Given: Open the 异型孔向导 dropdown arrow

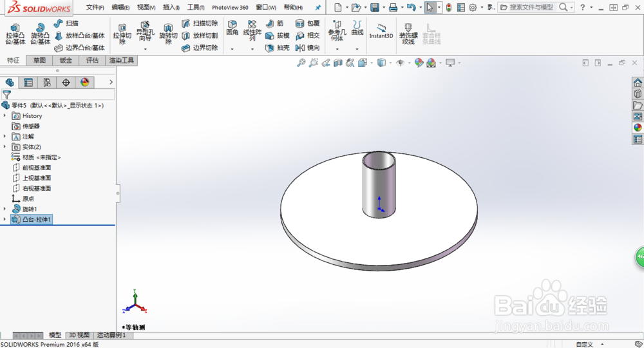Looking at the screenshot, I should pyautogui.click(x=145, y=49).
